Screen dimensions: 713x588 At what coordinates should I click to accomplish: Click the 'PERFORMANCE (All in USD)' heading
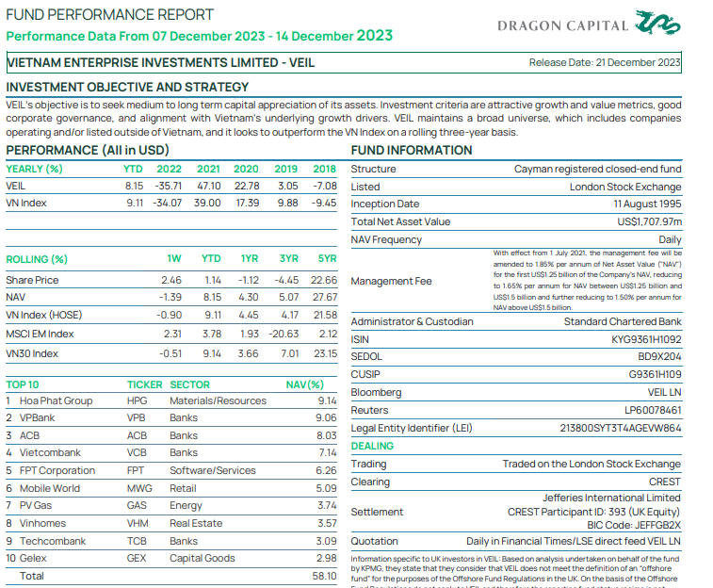tap(88, 150)
